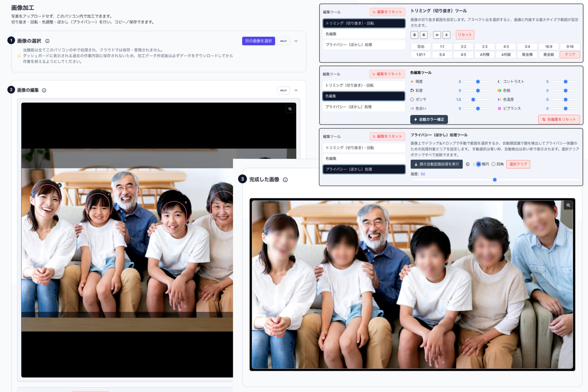
Task: Zoom out the editing canvas
Action: pos(290,109)
